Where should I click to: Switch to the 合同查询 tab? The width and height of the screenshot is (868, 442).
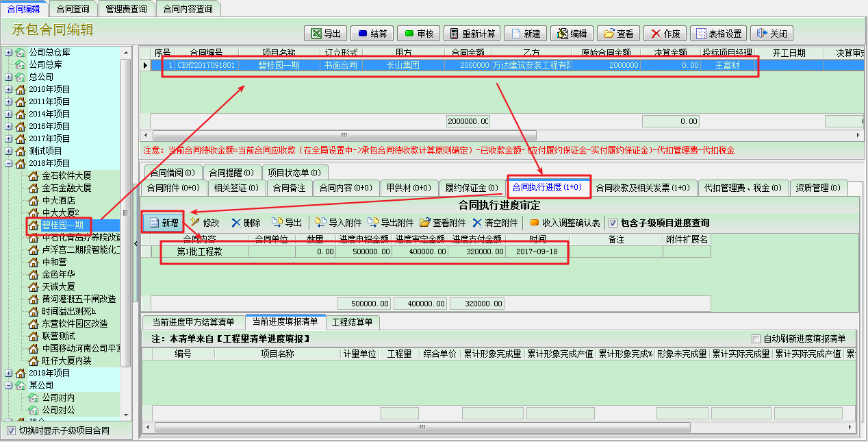(x=74, y=9)
